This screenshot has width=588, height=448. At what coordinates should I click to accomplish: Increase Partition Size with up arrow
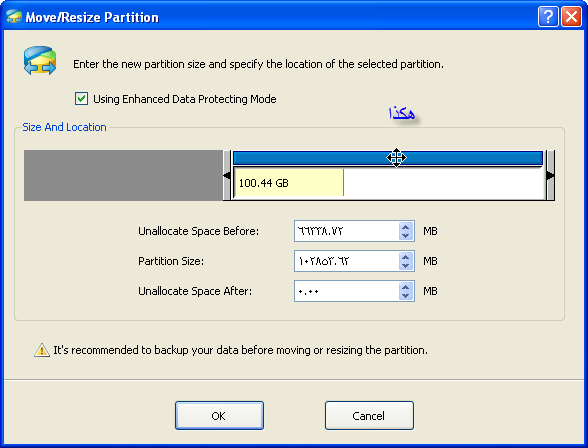click(405, 257)
